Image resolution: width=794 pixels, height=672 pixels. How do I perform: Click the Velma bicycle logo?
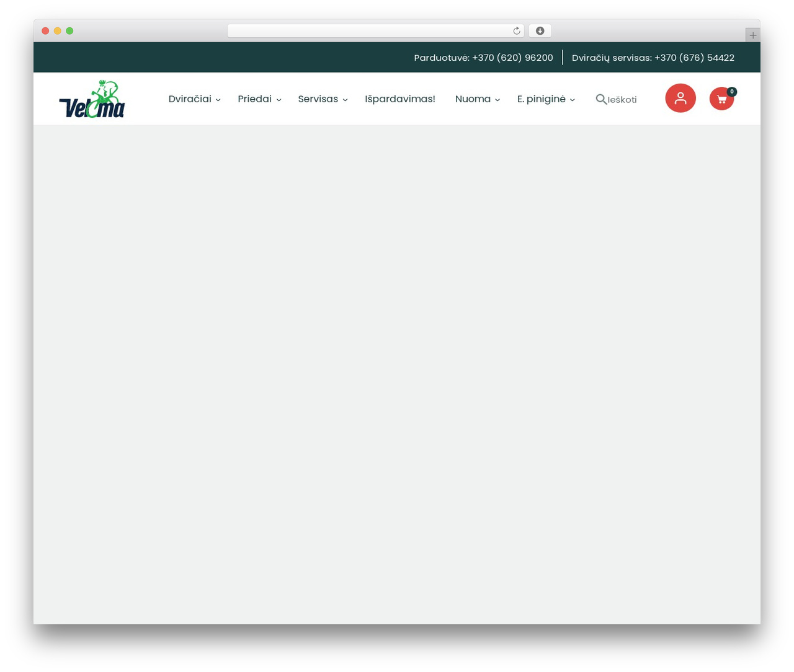coord(92,99)
